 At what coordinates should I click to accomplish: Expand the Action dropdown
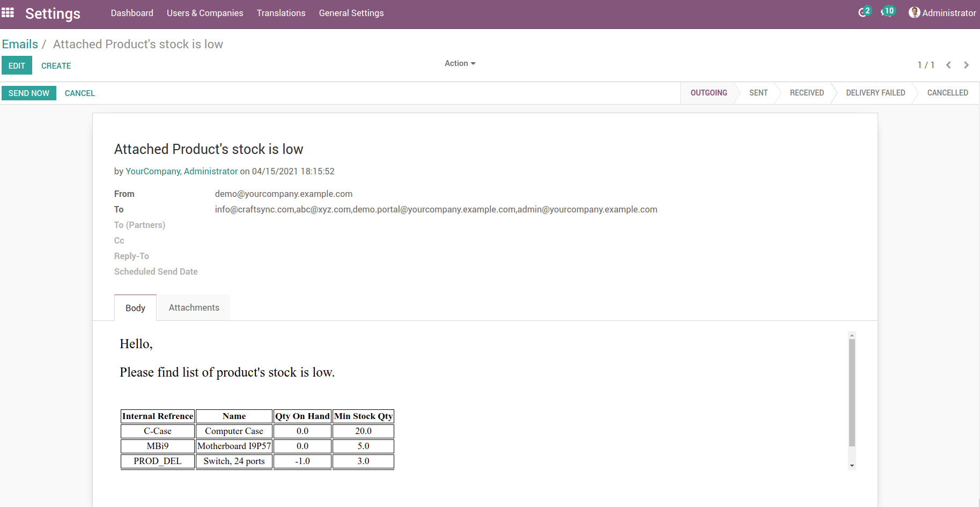460,63
